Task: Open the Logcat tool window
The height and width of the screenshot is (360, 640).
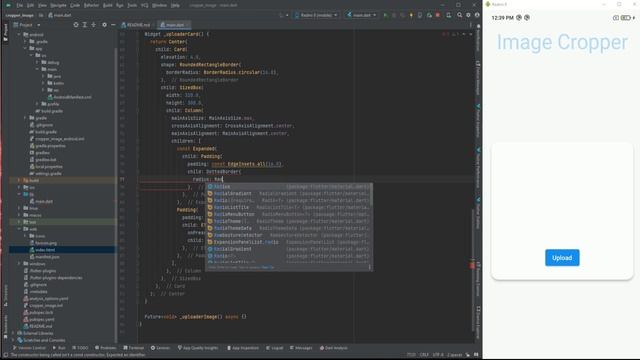Action: tap(275, 348)
